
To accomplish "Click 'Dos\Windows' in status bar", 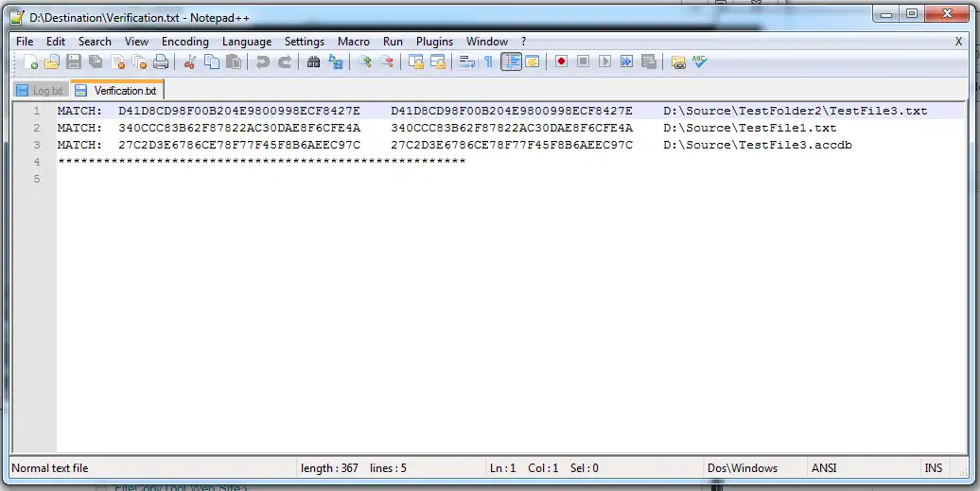I will point(743,468).
